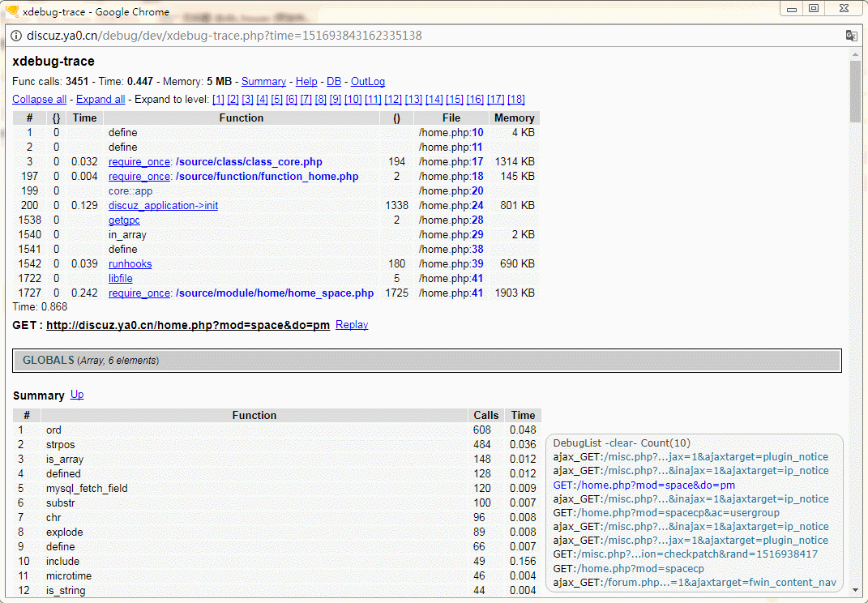Screen dimensions: 868x603
Task: Click the scrollbar down arrow
Action: point(855,590)
